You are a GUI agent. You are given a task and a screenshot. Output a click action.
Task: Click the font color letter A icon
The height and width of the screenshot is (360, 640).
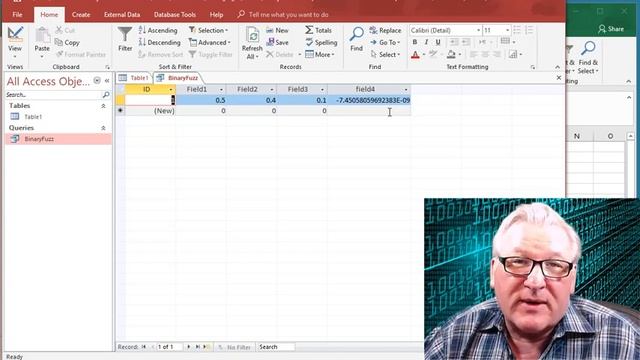point(415,54)
